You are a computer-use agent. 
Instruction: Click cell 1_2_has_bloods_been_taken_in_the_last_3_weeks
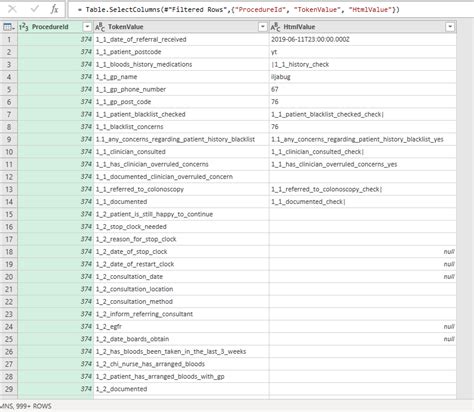click(181, 351)
